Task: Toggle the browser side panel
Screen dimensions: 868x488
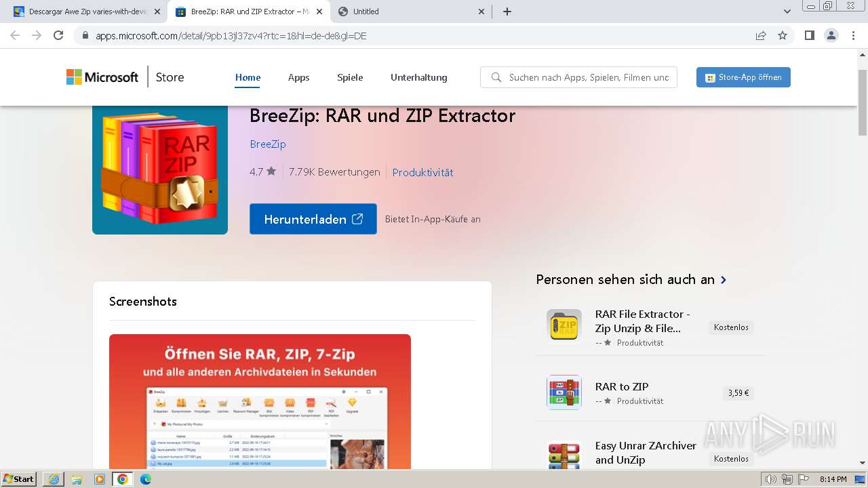Action: tap(809, 35)
